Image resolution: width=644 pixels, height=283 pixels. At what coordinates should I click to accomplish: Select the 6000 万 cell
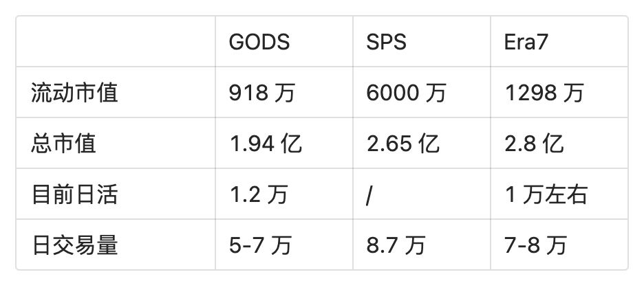point(421,92)
